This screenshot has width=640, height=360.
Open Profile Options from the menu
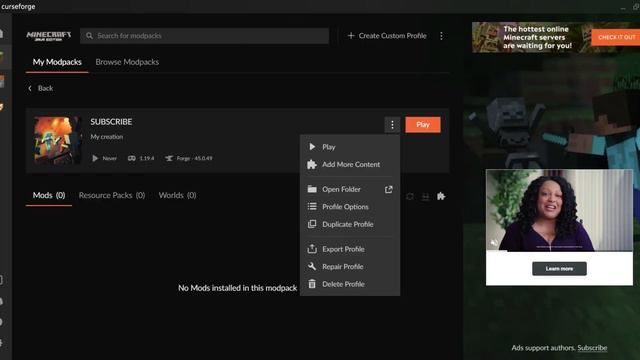(x=350, y=207)
